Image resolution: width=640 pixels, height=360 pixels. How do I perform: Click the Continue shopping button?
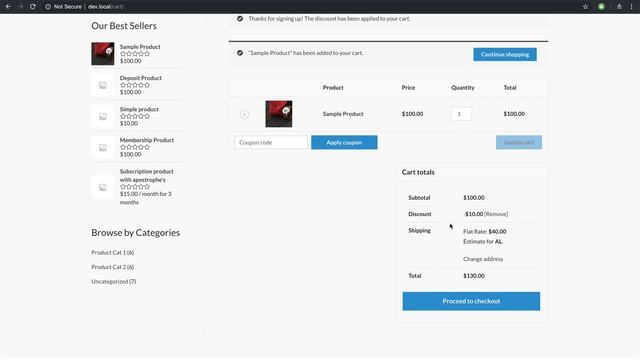(x=505, y=54)
